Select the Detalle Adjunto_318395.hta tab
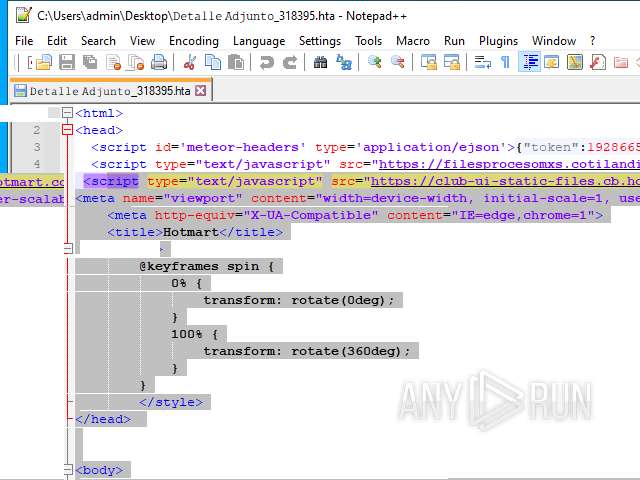The image size is (640, 480). pos(110,91)
